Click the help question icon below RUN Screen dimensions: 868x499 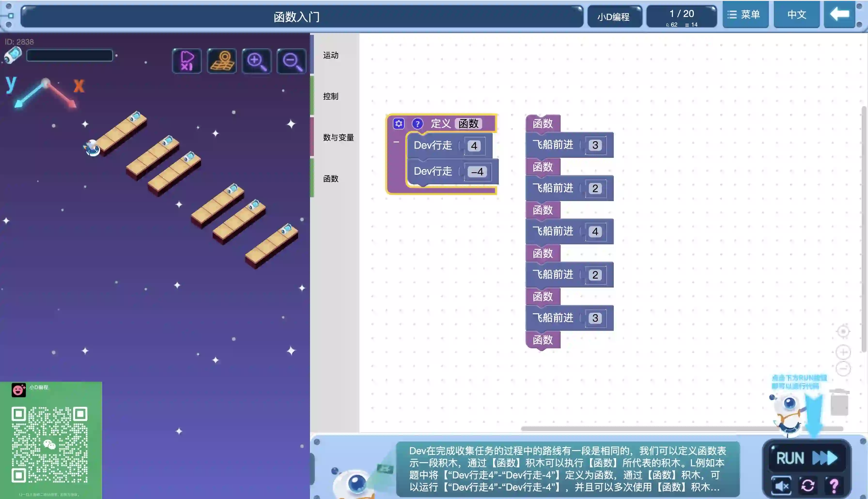point(834,485)
